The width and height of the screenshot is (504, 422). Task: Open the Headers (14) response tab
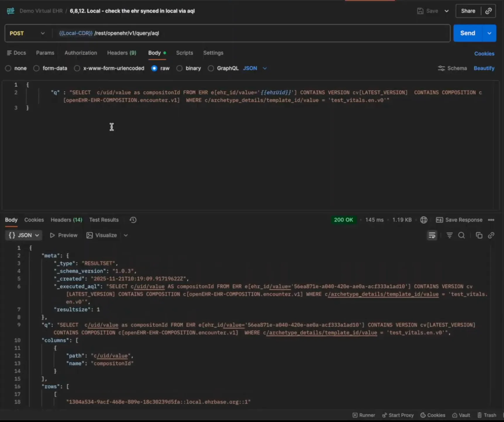click(66, 220)
